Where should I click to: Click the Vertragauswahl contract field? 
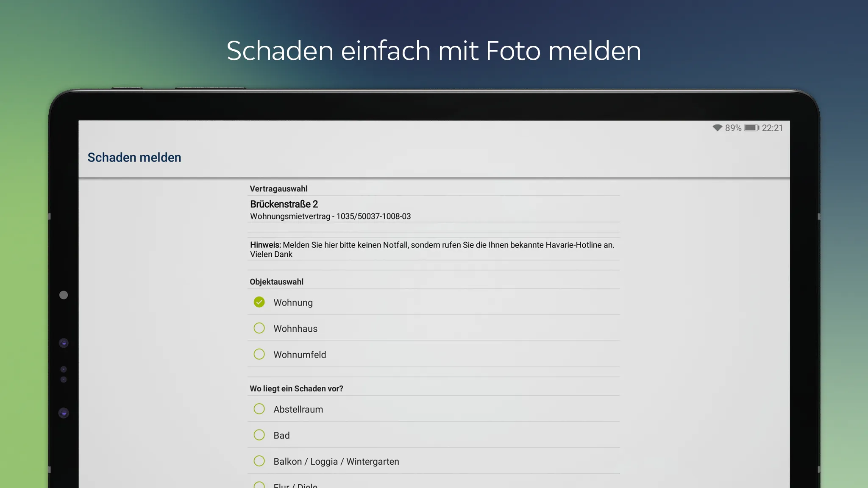tap(434, 210)
